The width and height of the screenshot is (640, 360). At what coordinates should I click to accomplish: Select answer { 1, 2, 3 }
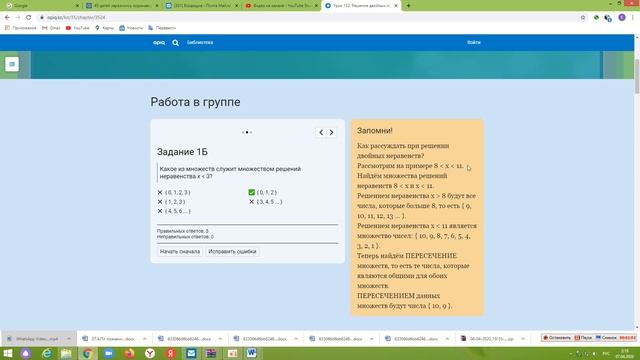(172, 202)
